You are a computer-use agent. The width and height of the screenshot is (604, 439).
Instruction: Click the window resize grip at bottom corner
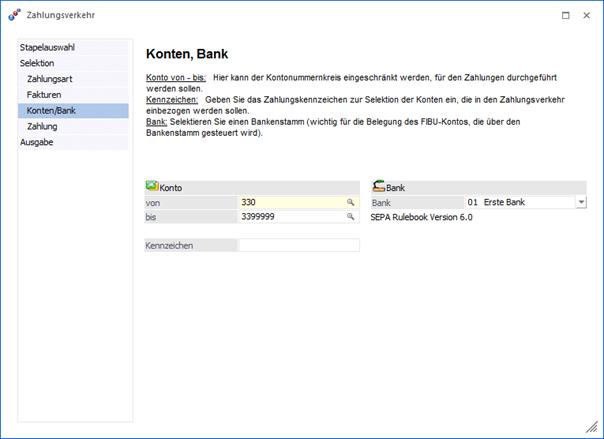596,431
